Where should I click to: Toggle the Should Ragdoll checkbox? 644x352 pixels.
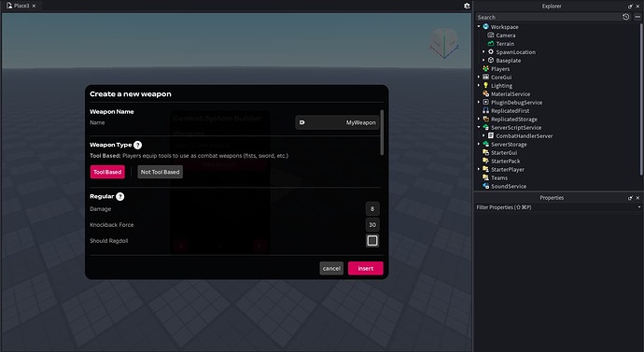tap(372, 241)
